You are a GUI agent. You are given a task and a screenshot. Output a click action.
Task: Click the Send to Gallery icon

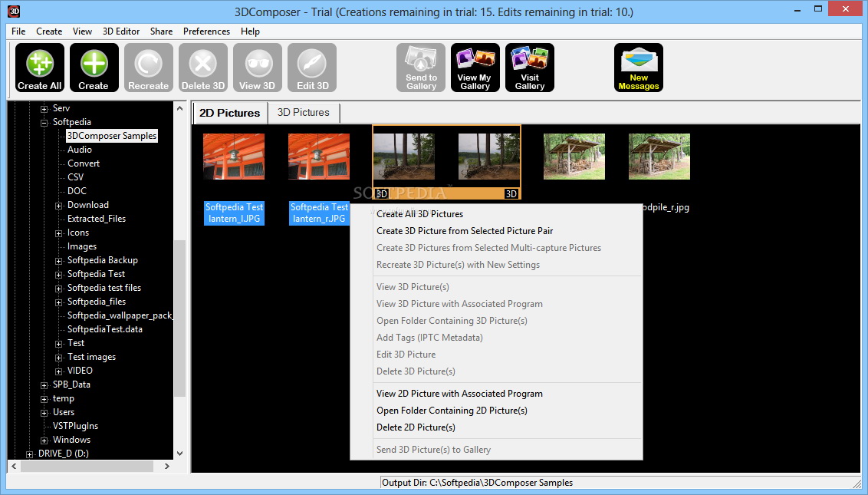[x=421, y=68]
